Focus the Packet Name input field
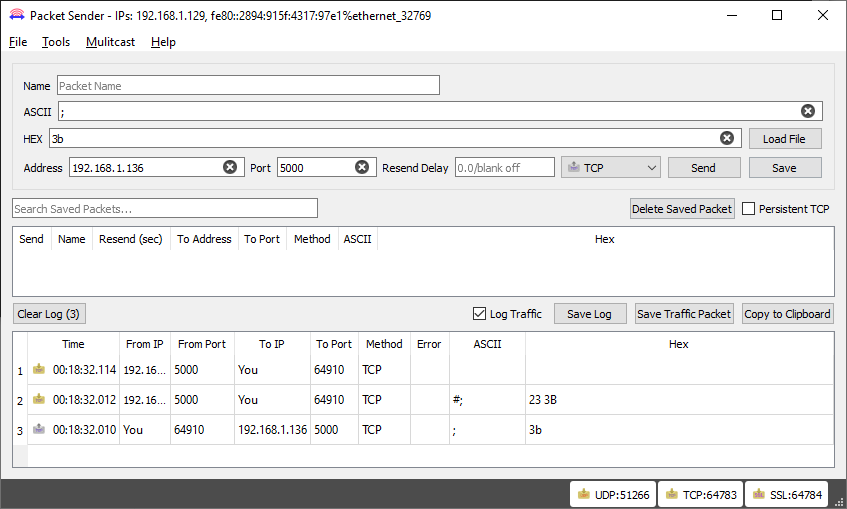The height and width of the screenshot is (509, 847). (x=248, y=85)
